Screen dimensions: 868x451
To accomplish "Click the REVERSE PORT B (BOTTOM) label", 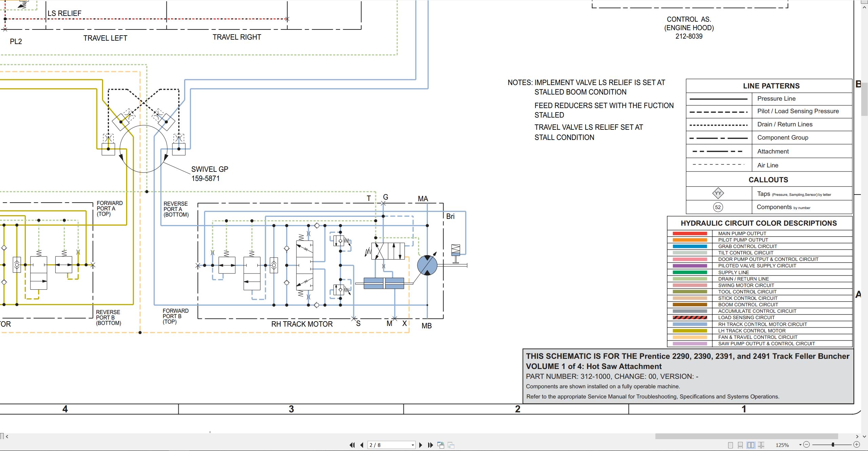I will 108,317.
